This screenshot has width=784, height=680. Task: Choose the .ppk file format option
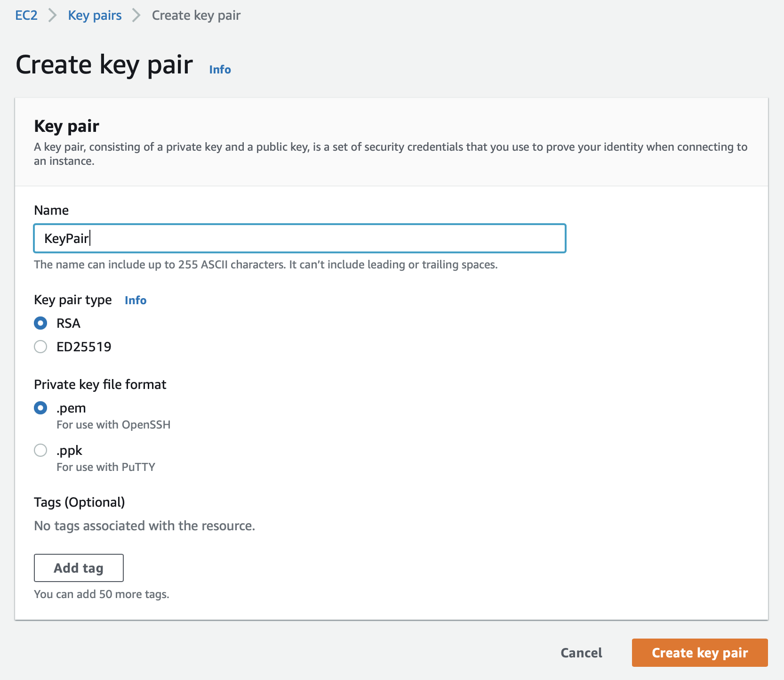pyautogui.click(x=40, y=450)
